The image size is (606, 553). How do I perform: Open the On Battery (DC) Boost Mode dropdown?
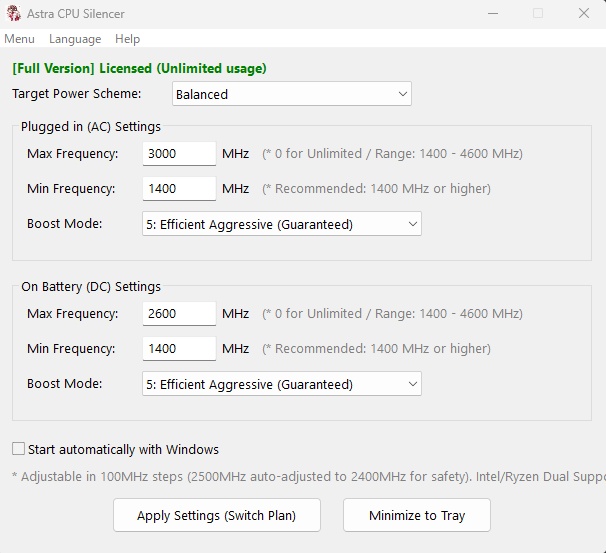point(282,384)
